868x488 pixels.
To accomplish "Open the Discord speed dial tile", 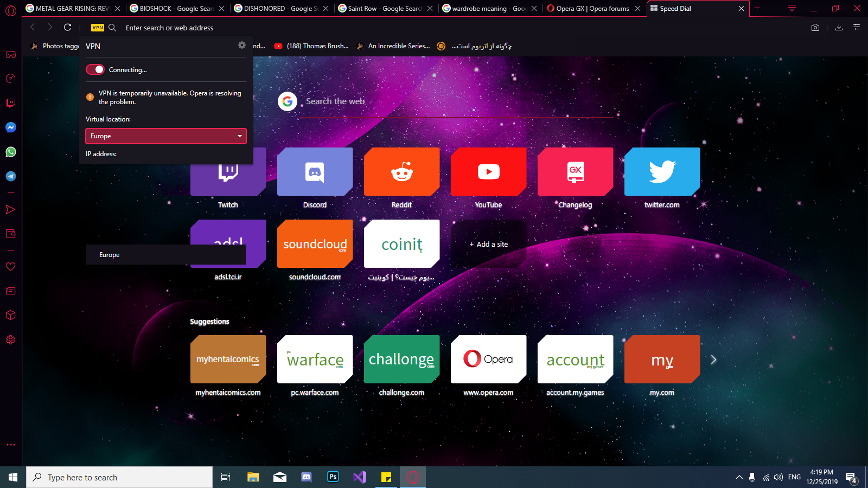I will tap(315, 171).
